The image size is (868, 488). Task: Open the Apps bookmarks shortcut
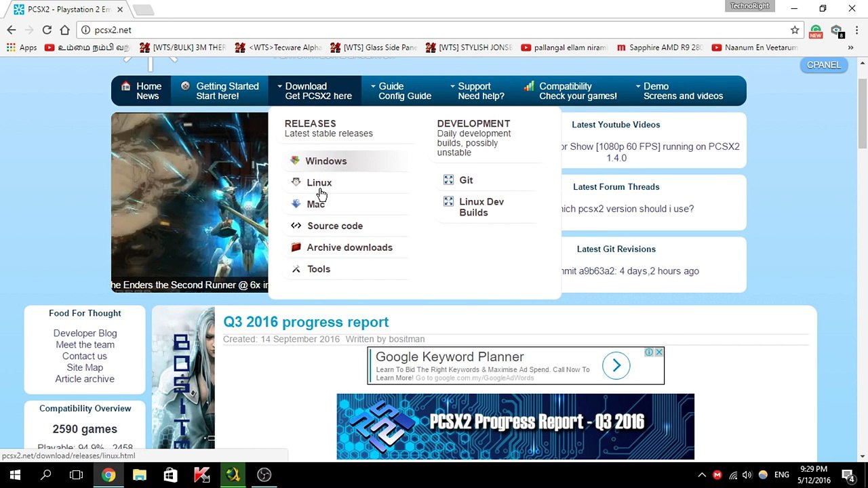click(22, 47)
